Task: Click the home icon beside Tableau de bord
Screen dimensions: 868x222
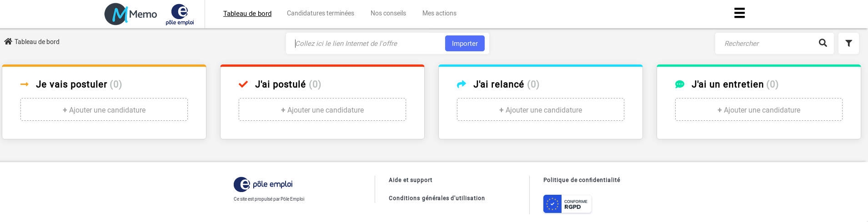Action: (8, 42)
